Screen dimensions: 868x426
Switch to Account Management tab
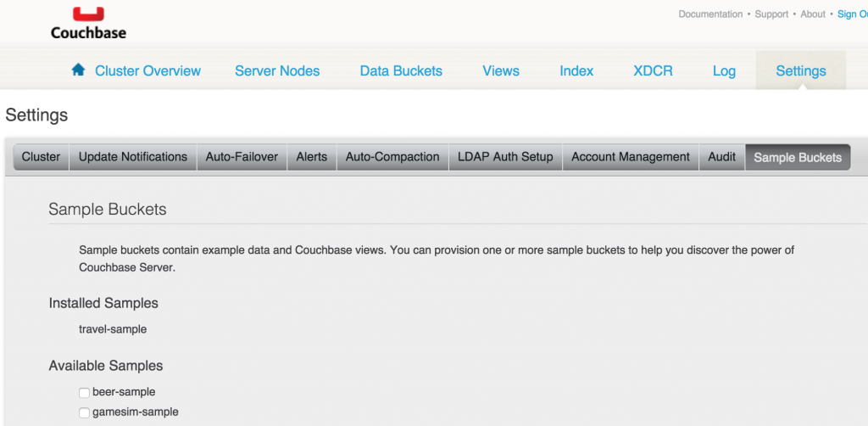[631, 157]
